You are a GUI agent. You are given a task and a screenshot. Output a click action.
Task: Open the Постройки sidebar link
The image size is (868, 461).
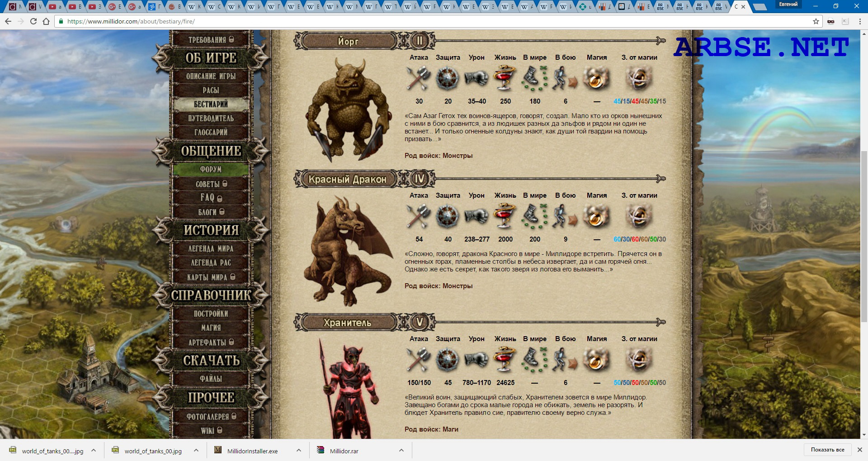[211, 314]
